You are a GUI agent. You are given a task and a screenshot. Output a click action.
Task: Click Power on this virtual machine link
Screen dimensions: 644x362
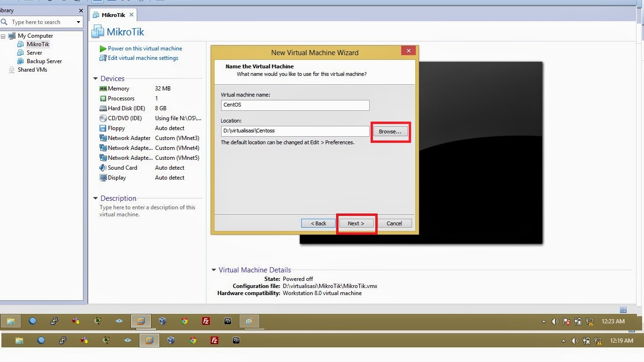coord(145,49)
